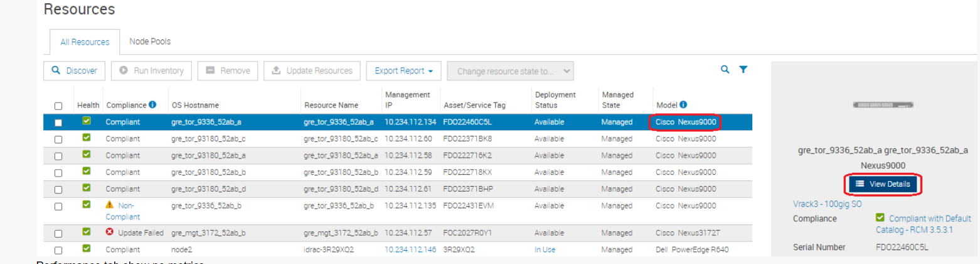
Task: Click the Non-Compliant warning triangle icon
Action: click(x=110, y=205)
